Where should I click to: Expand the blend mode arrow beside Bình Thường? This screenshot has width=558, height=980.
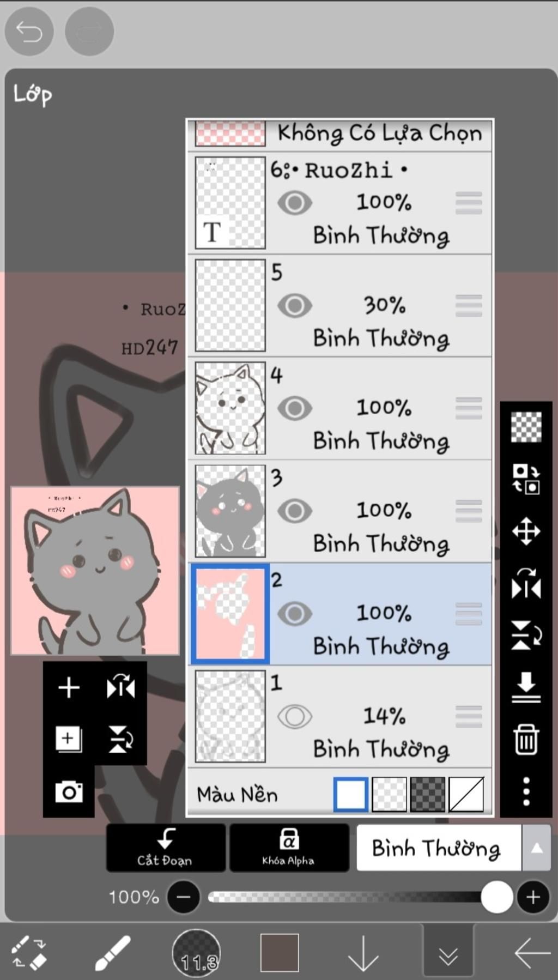pos(537,848)
